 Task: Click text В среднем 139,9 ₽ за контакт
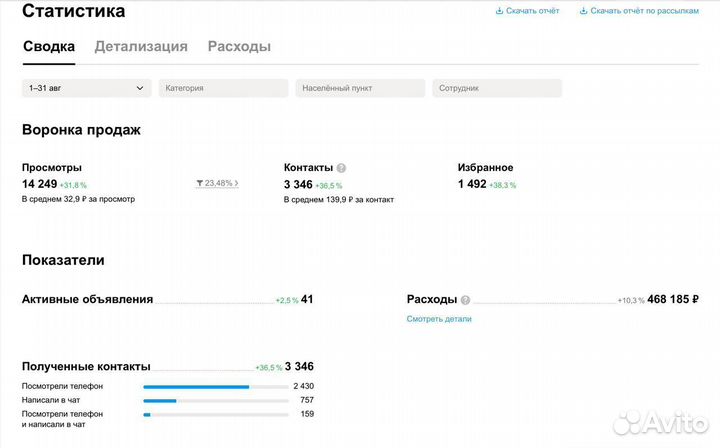tap(339, 200)
